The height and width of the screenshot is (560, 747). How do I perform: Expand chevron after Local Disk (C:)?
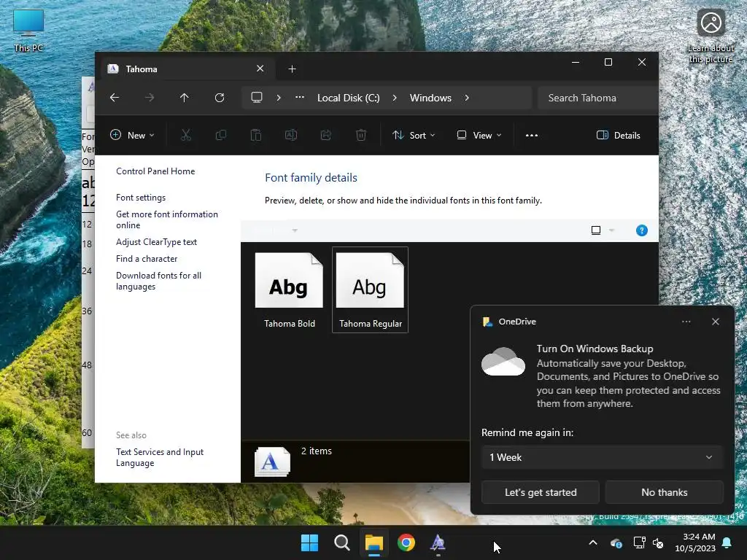395,98
